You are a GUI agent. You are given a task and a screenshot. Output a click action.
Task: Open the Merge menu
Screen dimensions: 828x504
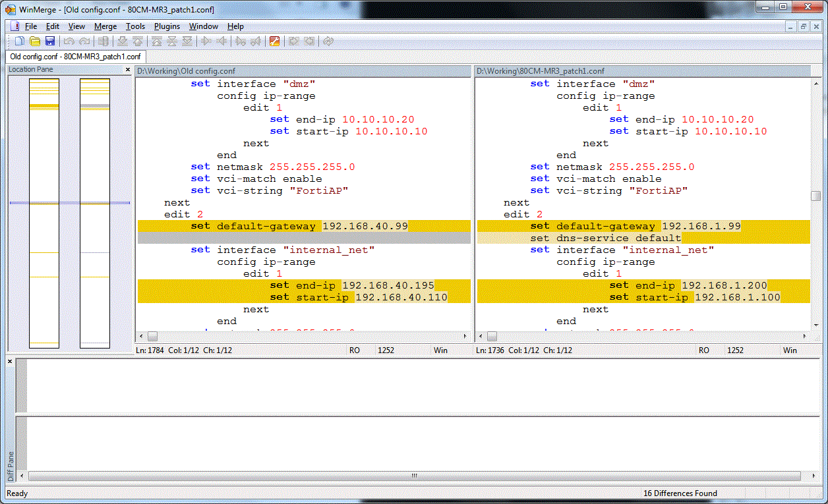point(105,26)
